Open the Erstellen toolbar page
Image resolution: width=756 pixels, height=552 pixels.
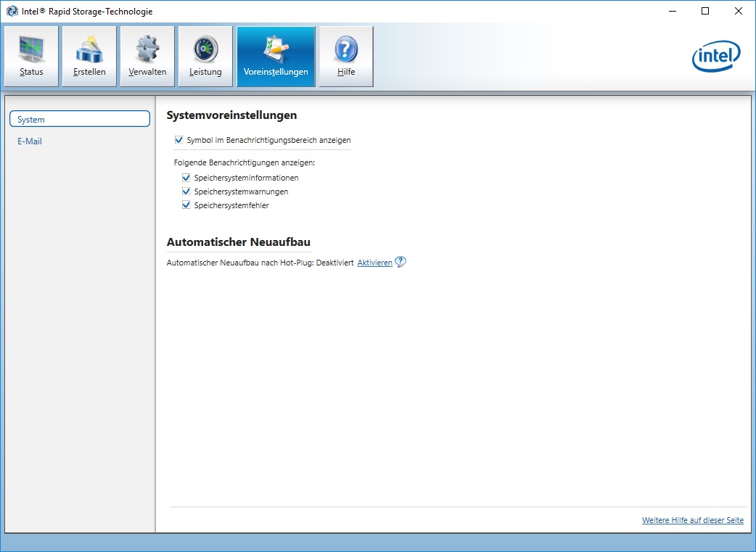89,57
